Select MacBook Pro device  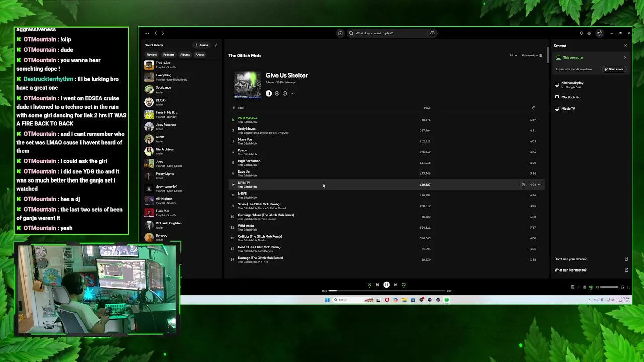(591, 97)
